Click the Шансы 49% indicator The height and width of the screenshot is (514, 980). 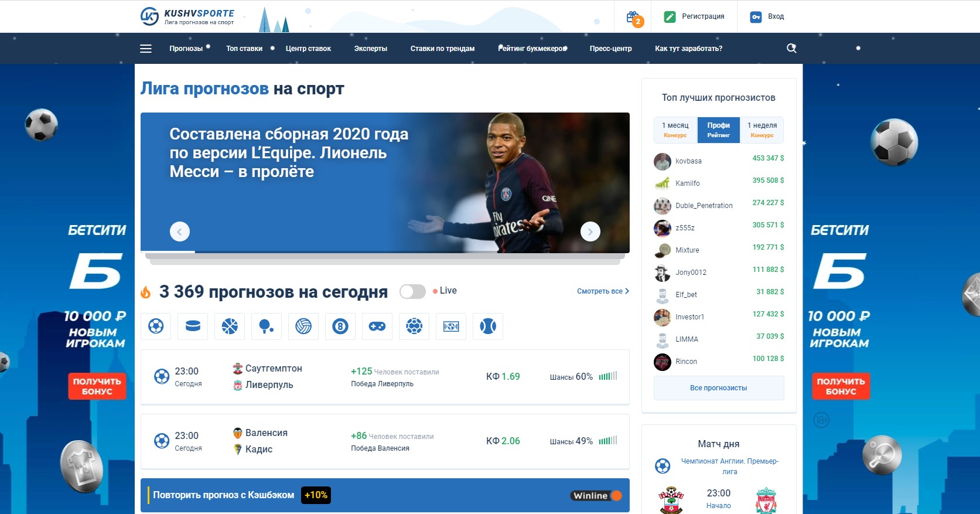[583, 441]
